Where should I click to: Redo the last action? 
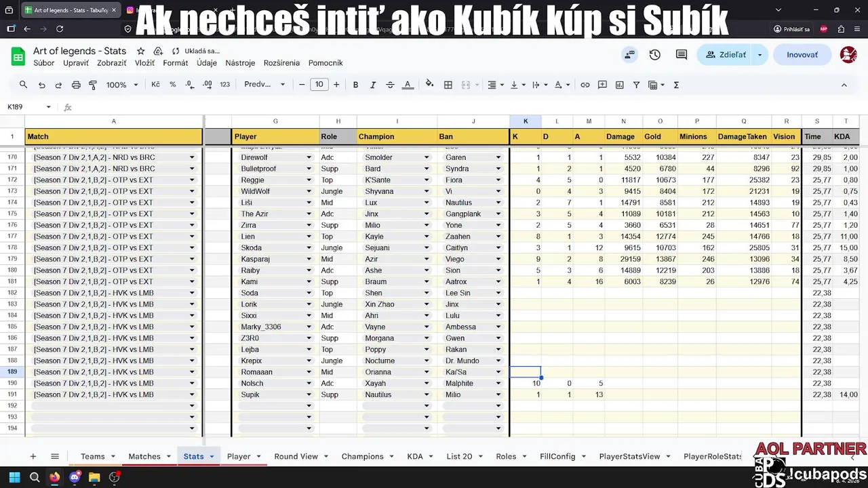click(x=58, y=85)
